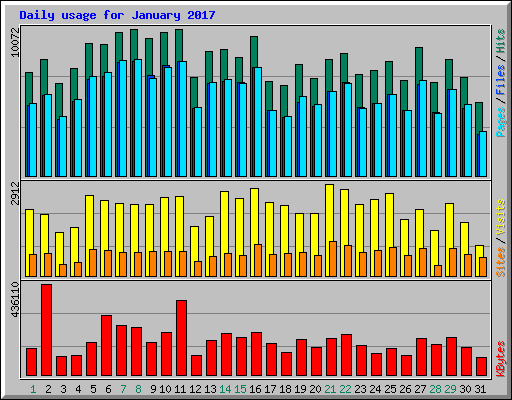Click the red KBytes bar for day 2

click(47, 330)
